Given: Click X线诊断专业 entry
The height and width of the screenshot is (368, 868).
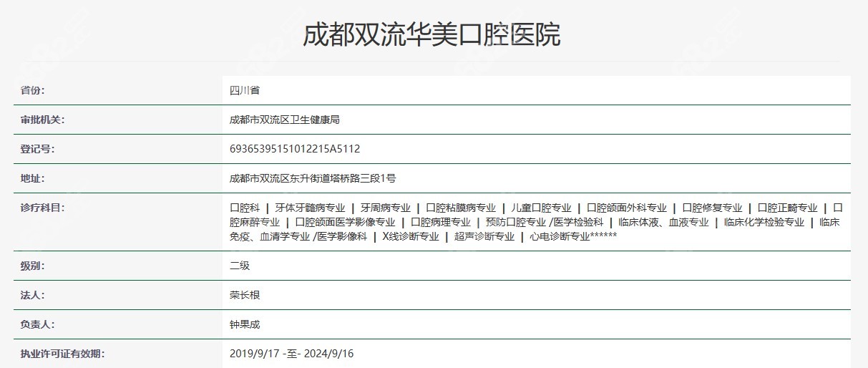Looking at the screenshot, I should pos(410,236).
